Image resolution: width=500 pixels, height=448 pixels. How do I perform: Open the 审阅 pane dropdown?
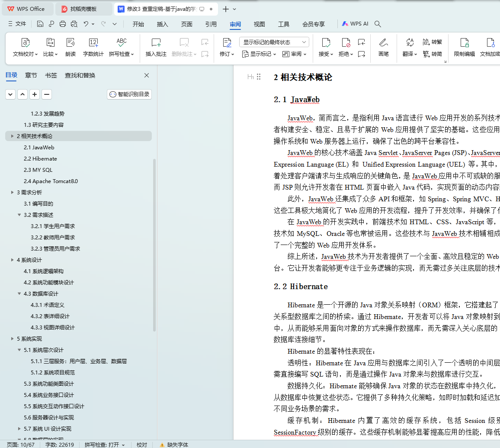(x=294, y=54)
